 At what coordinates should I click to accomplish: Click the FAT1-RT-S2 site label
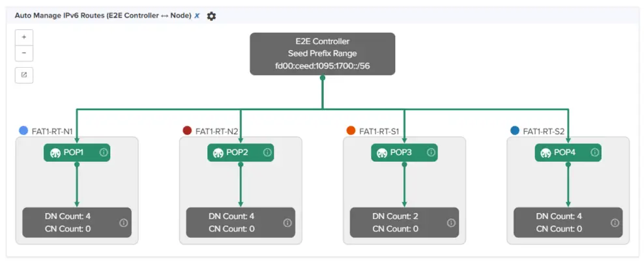pyautogui.click(x=544, y=131)
